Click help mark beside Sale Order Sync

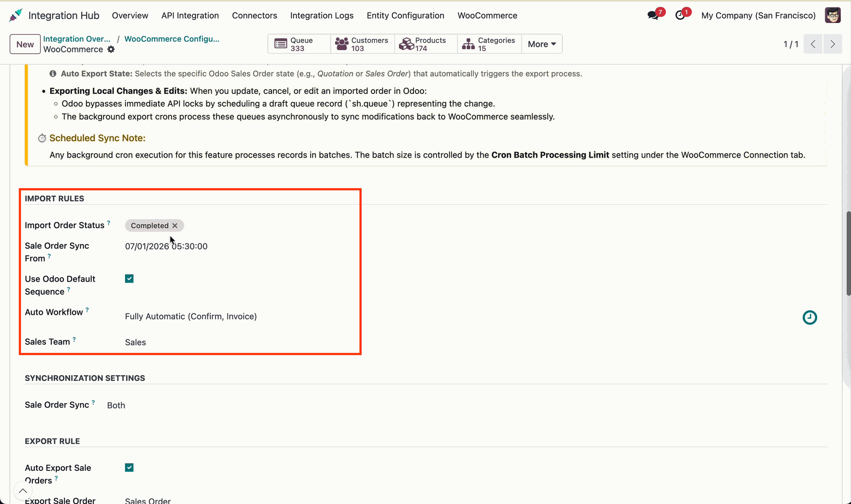pyautogui.click(x=93, y=403)
